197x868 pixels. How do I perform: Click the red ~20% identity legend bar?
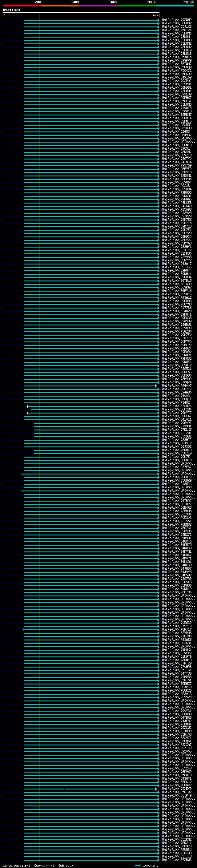[22, 6]
